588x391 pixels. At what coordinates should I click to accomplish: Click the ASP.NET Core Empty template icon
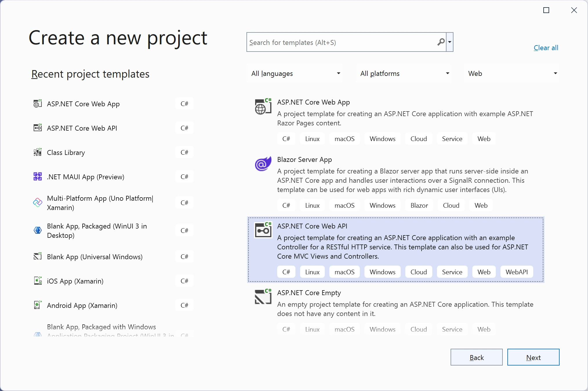263,297
